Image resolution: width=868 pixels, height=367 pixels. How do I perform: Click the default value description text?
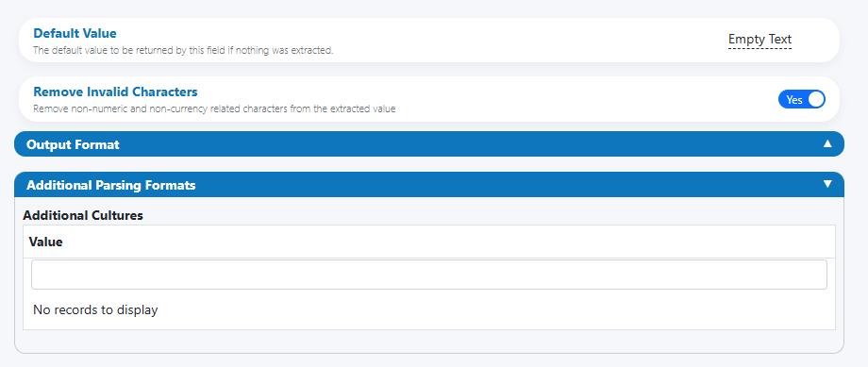(x=183, y=50)
